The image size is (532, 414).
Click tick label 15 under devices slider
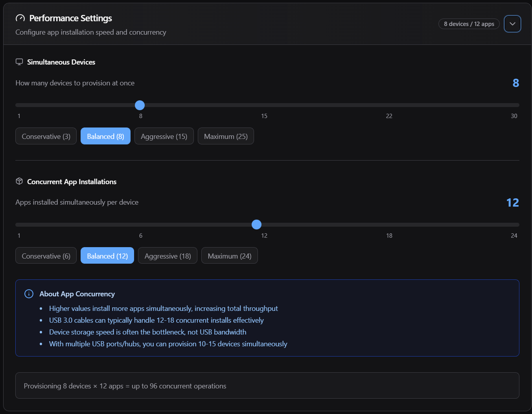point(264,116)
